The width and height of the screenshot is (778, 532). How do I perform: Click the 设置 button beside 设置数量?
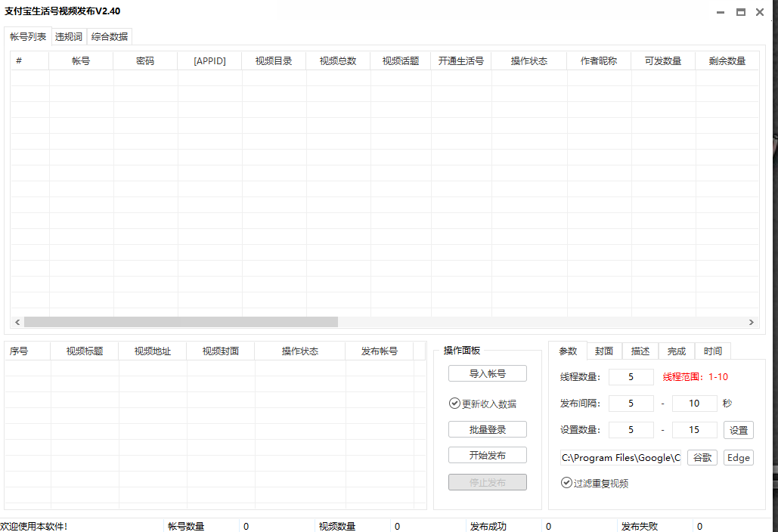pos(738,430)
